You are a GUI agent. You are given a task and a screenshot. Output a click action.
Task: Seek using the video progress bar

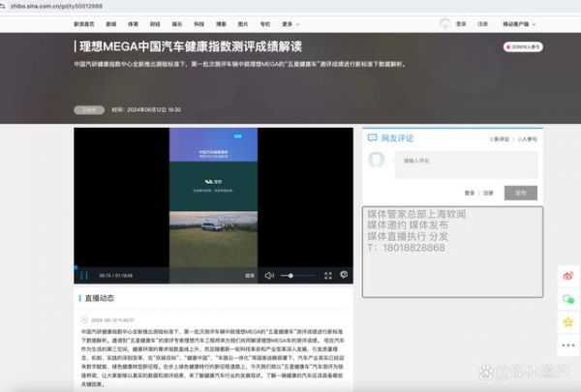[213, 267]
